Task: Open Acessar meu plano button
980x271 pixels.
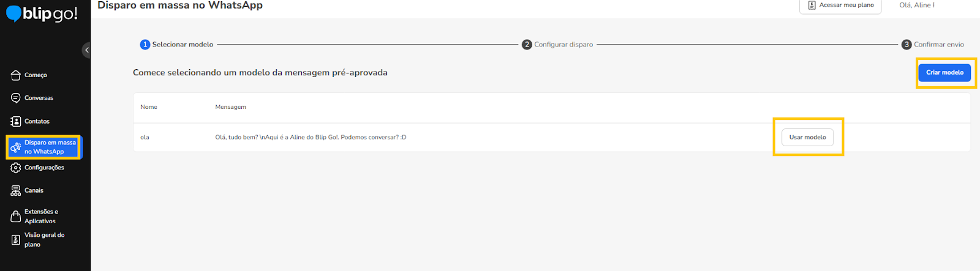Action: 840,6
